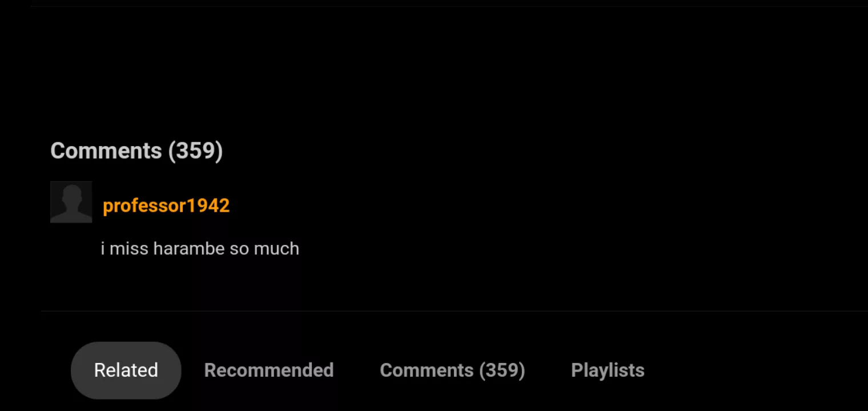Viewport: 868px width, 411px height.
Task: Choose Playlists at the end of tab row
Action: [x=608, y=370]
